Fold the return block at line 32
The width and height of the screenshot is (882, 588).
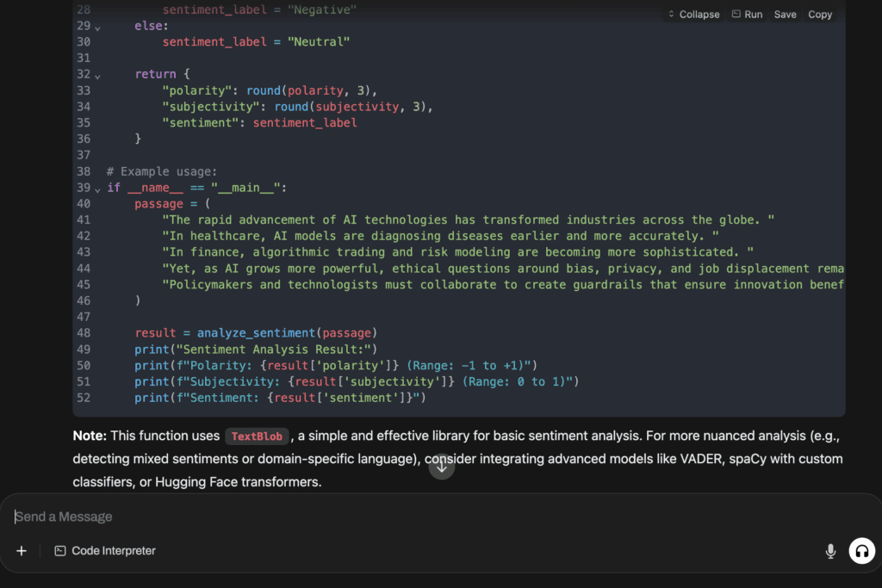tap(98, 75)
